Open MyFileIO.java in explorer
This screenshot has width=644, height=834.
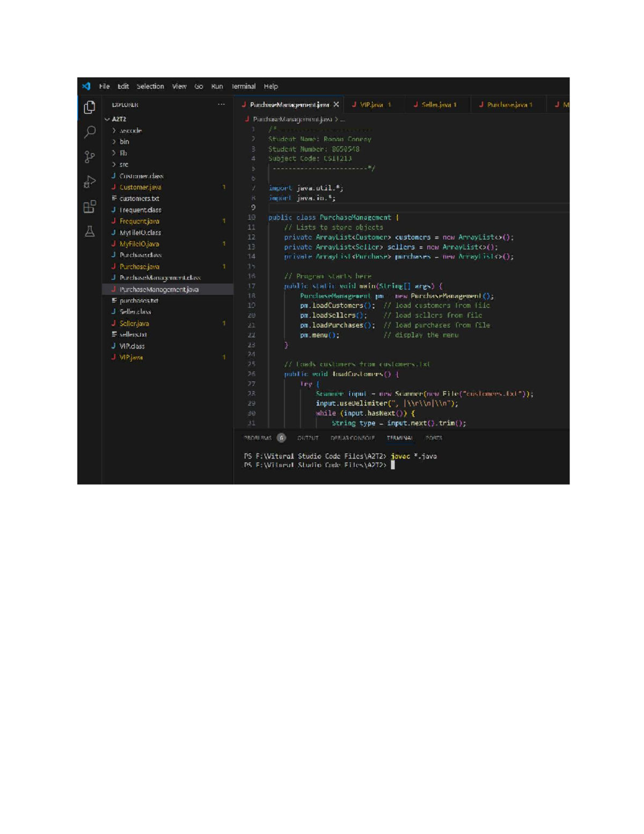[x=167, y=244]
